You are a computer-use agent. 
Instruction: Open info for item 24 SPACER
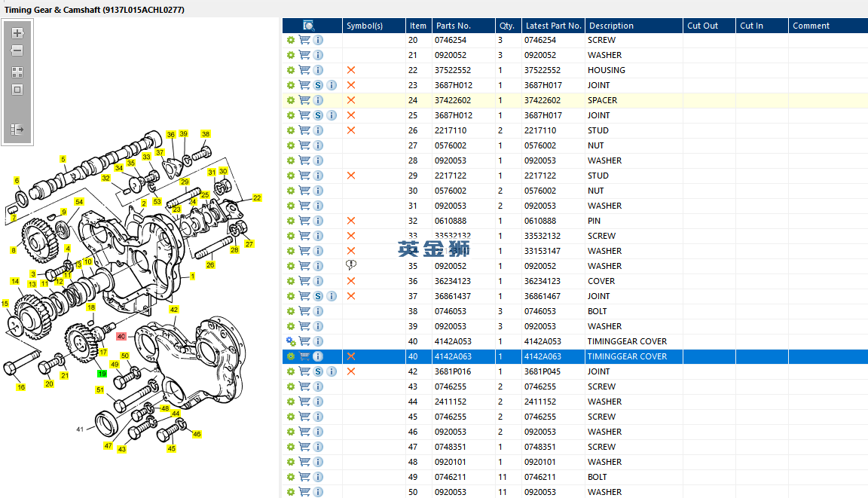point(318,100)
